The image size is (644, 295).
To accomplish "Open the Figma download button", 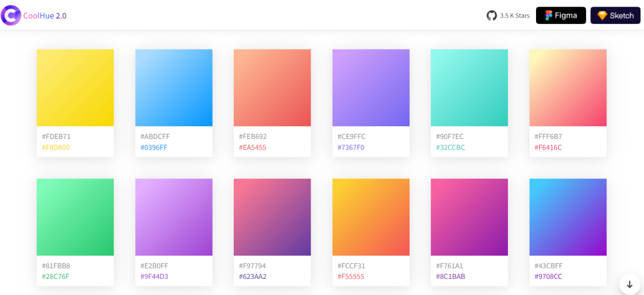I will [561, 15].
